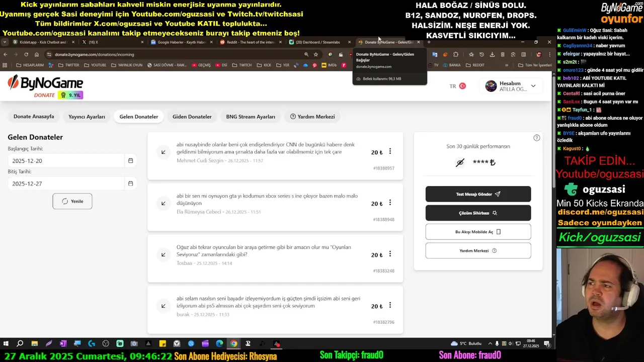The width and height of the screenshot is (644, 362).
Task: Click zoom magnifier icon in address bar
Action: point(306,54)
